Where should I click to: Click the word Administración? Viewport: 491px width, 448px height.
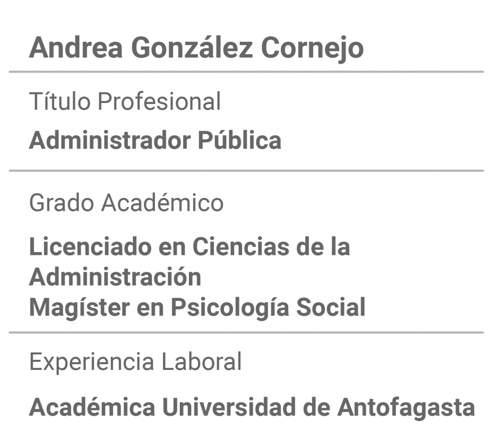[x=115, y=277]
